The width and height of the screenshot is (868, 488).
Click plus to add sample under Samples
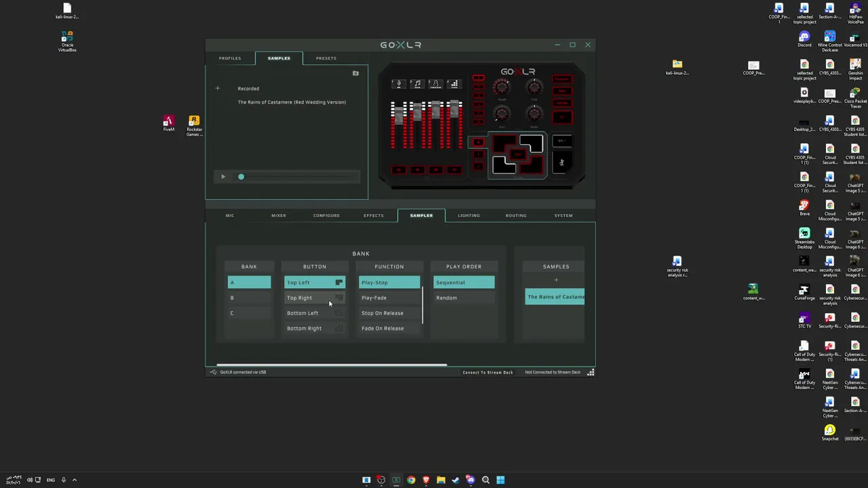tap(556, 280)
